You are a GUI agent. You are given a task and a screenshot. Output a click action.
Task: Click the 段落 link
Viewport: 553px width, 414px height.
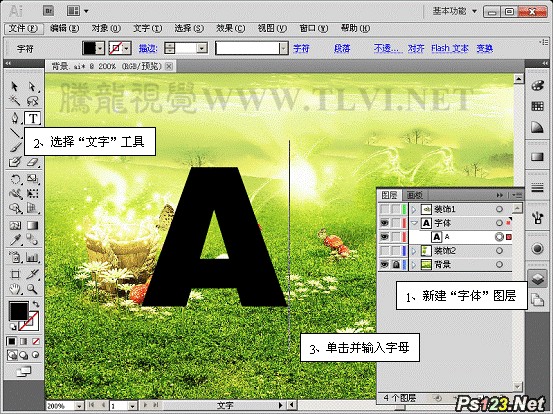342,48
